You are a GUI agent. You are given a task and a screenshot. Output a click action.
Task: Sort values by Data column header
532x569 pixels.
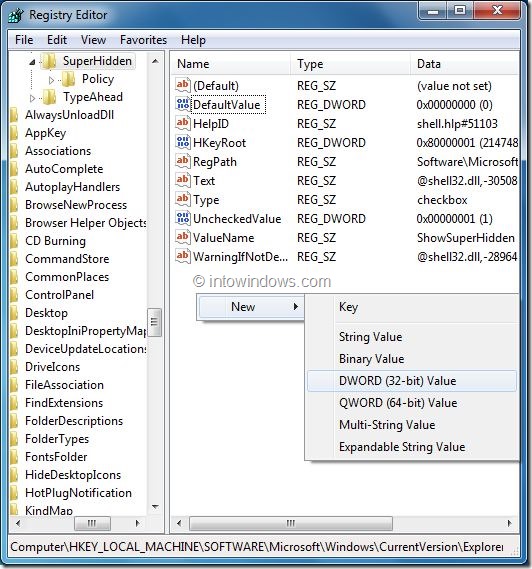click(x=465, y=64)
